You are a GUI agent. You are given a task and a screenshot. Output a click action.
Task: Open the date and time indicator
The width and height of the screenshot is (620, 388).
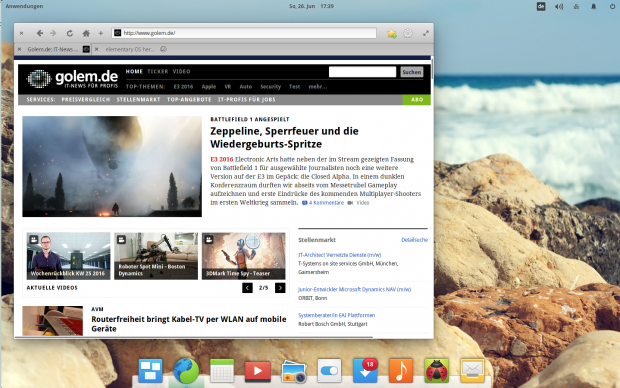pyautogui.click(x=311, y=6)
